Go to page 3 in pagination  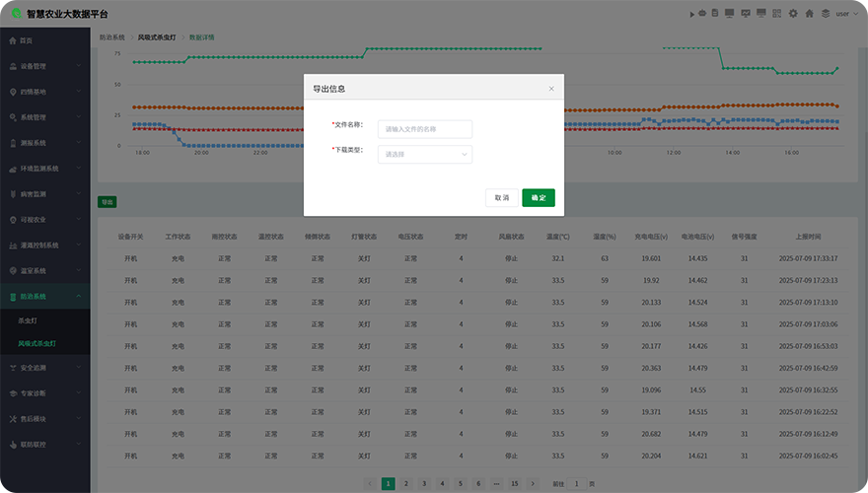(x=424, y=483)
